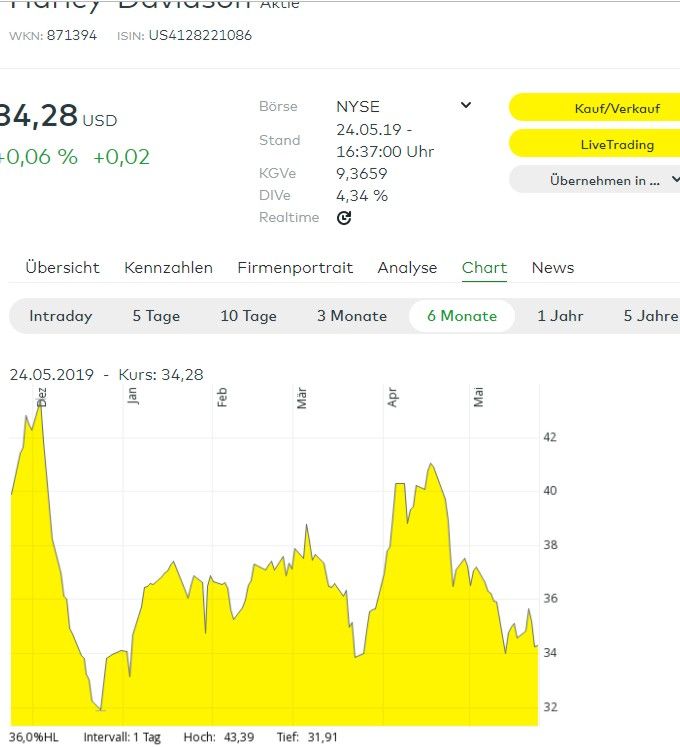Open the Kennzahlen tab
680x747 pixels.
tap(168, 268)
